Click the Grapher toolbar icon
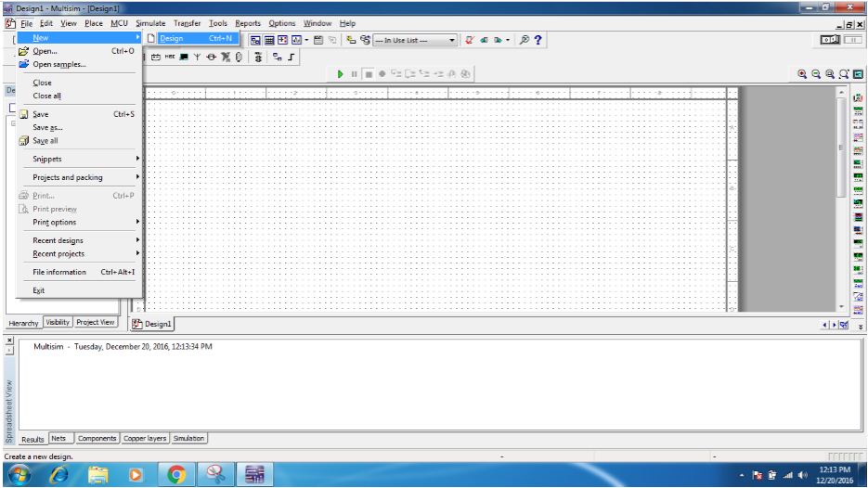868x488 pixels. (297, 40)
